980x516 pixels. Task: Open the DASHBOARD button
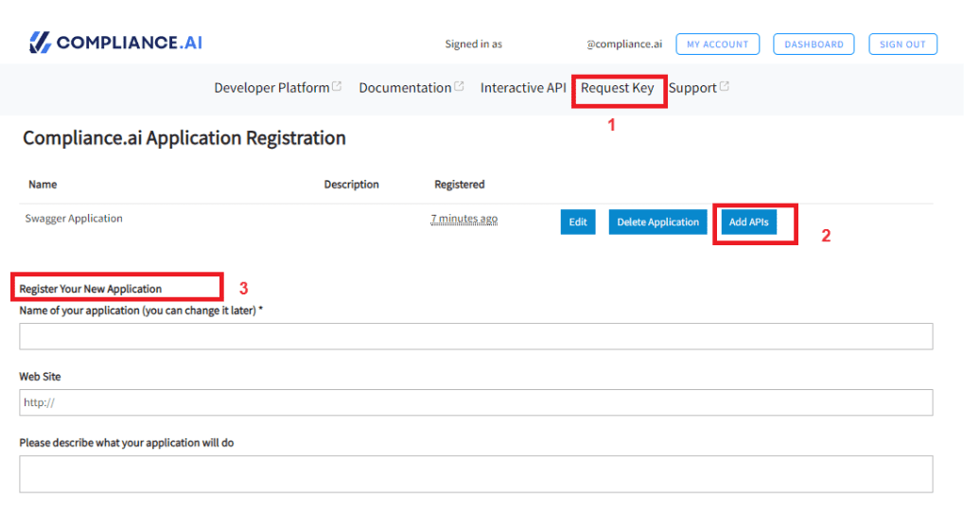[814, 44]
